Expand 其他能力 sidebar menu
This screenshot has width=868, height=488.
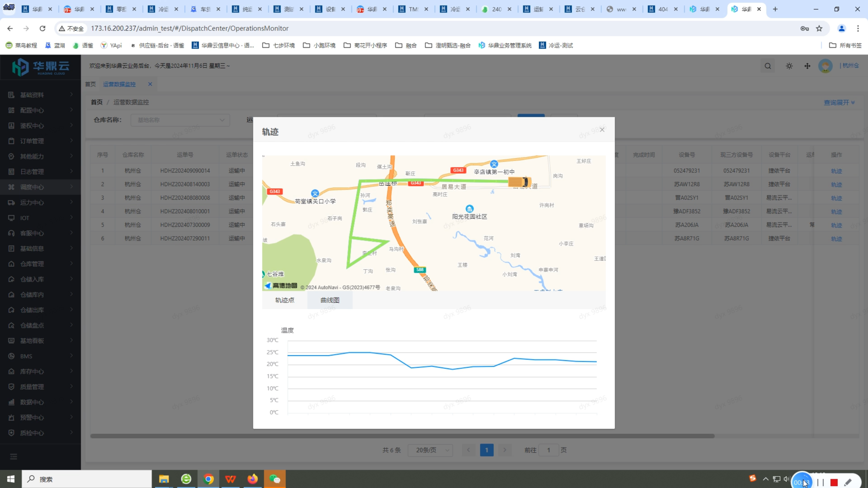(40, 156)
